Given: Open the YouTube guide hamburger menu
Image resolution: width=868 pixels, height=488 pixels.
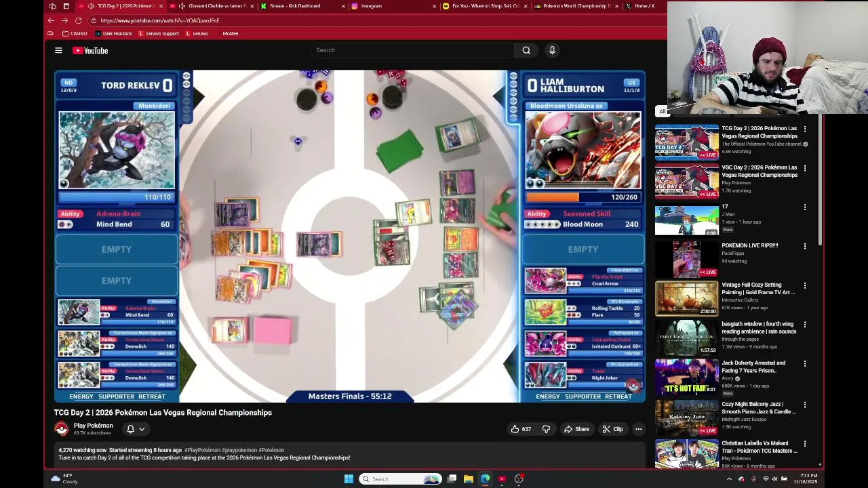Looking at the screenshot, I should [x=58, y=50].
